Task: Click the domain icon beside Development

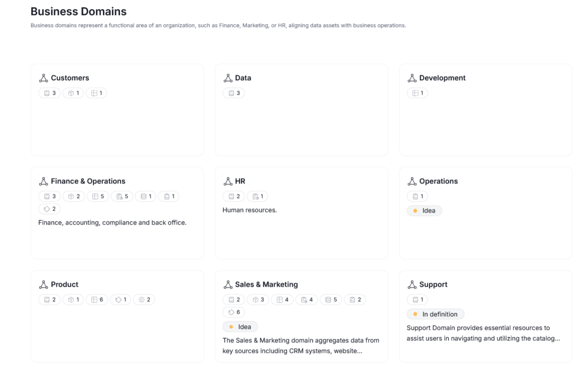Action: tap(412, 78)
